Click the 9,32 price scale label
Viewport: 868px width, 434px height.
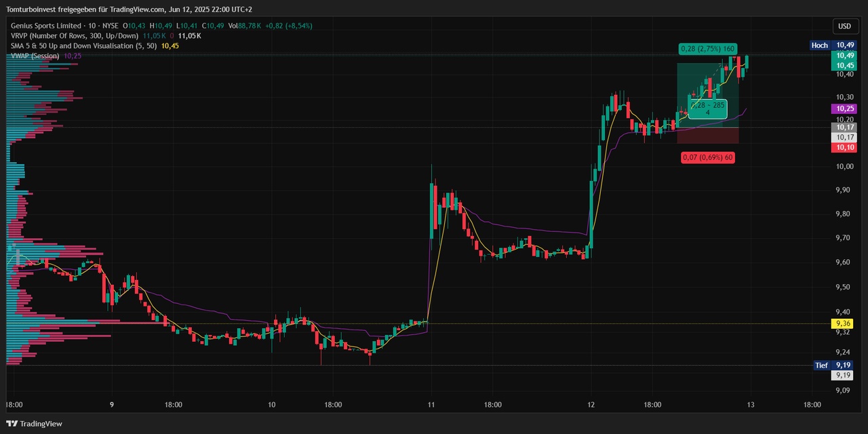click(844, 332)
